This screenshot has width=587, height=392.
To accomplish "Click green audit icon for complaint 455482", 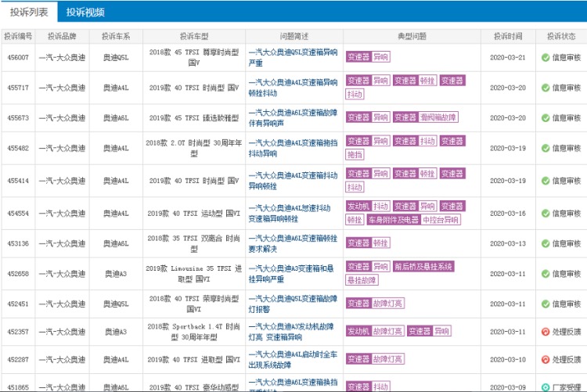I will [546, 148].
